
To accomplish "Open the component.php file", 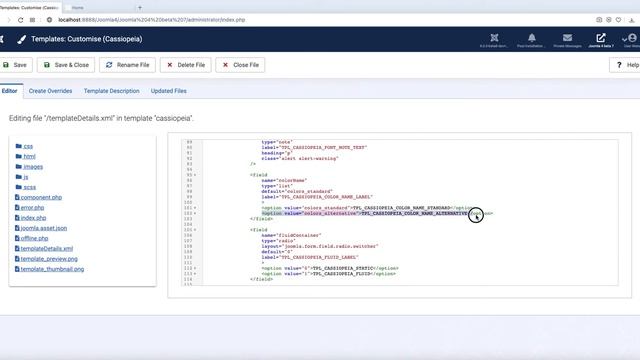I will 41,197.
